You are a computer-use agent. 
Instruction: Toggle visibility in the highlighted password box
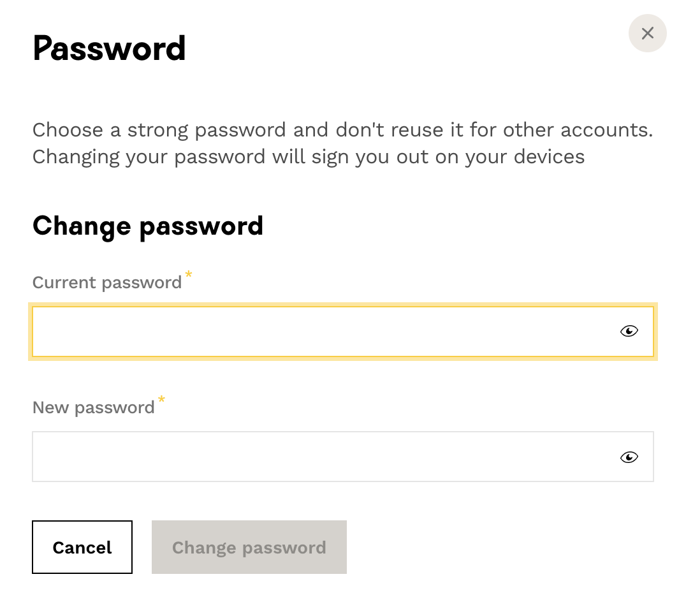[x=629, y=331]
